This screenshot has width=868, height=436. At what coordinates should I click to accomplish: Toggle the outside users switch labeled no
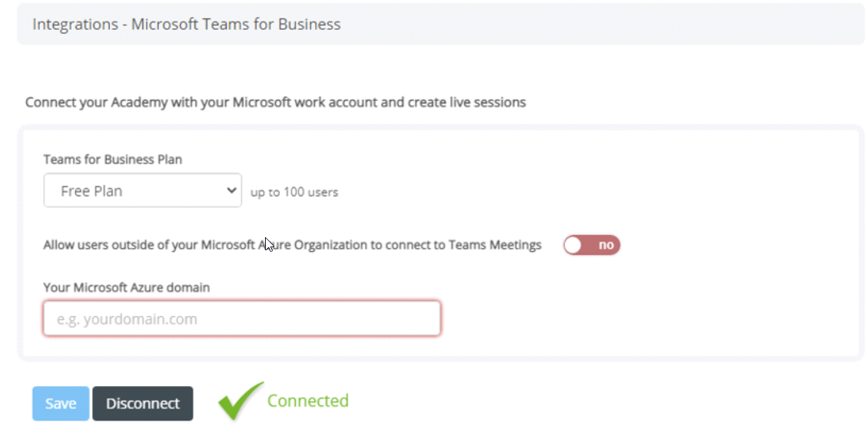591,245
